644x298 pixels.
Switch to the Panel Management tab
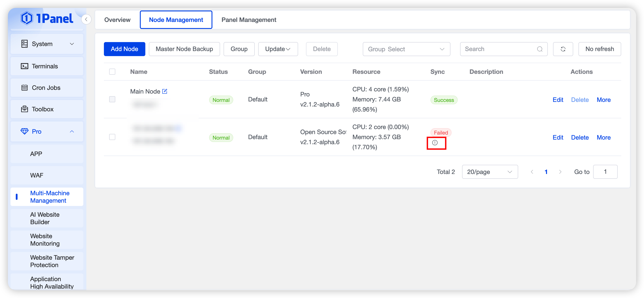(x=249, y=20)
